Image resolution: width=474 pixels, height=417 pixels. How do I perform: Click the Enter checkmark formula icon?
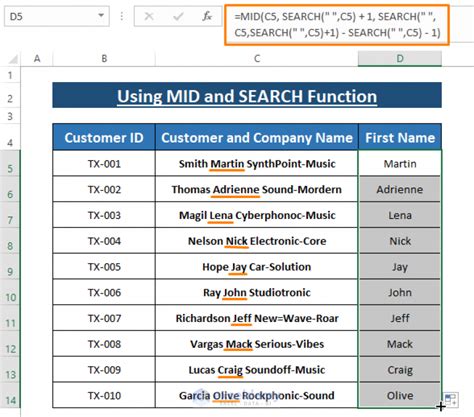pyautogui.click(x=178, y=16)
